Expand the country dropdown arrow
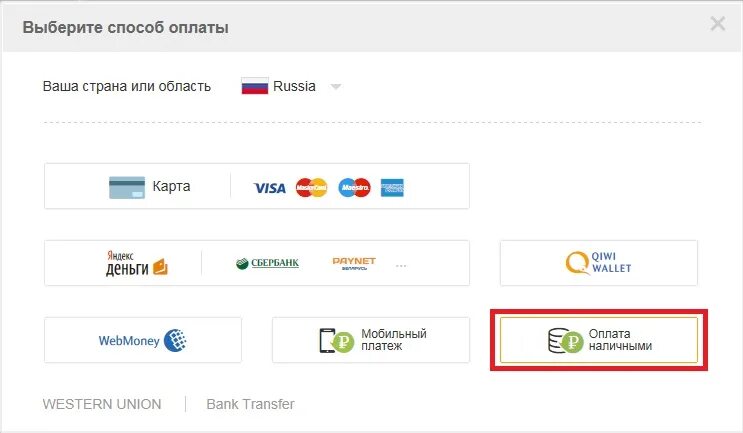 point(335,87)
